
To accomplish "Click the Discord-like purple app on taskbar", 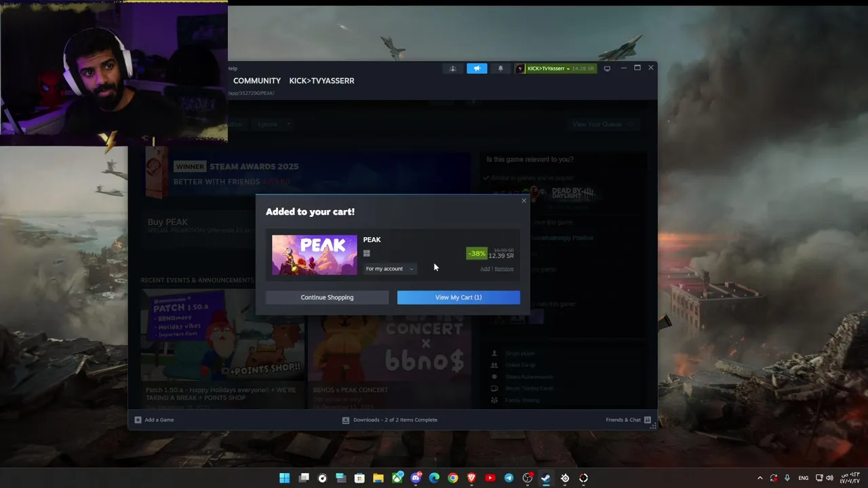I will (416, 478).
